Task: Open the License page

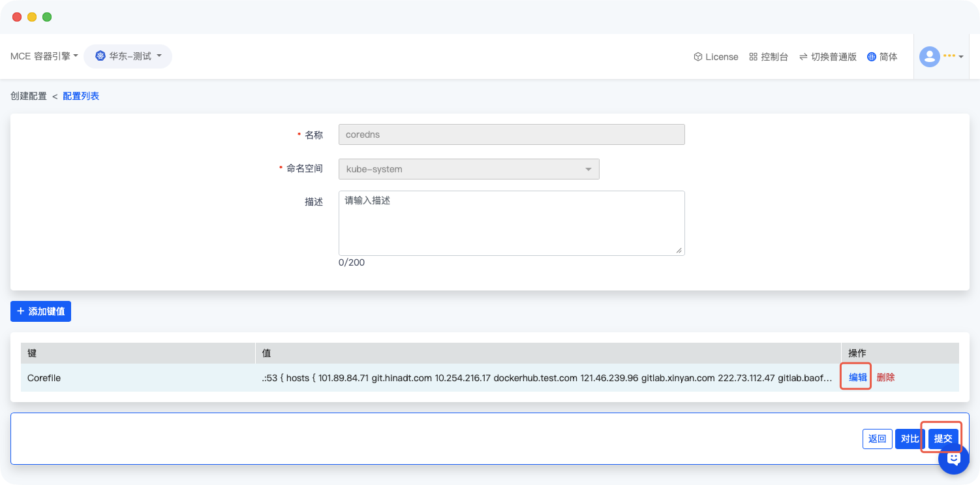Action: coord(716,57)
